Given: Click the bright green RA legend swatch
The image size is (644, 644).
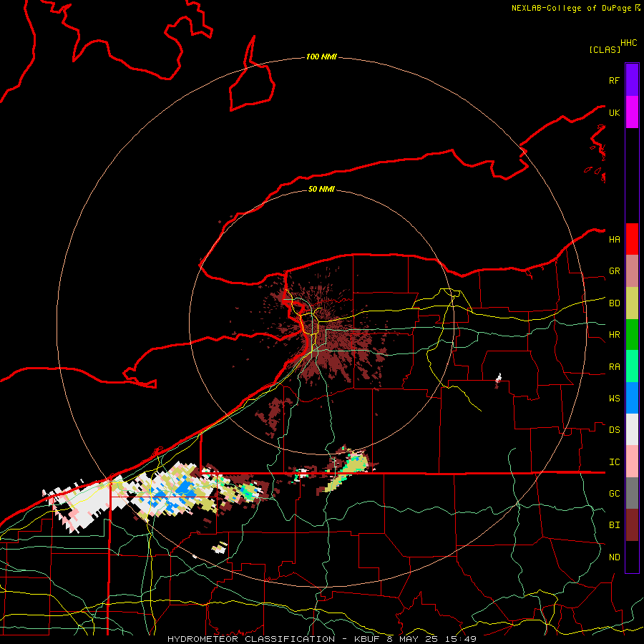Looking at the screenshot, I should pyautogui.click(x=632, y=366).
